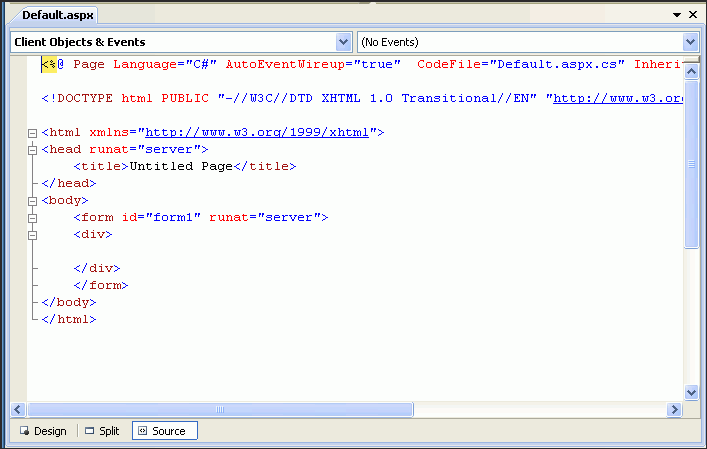Click the horizontal scrollbar left arrow
The image size is (707, 449).
19,409
